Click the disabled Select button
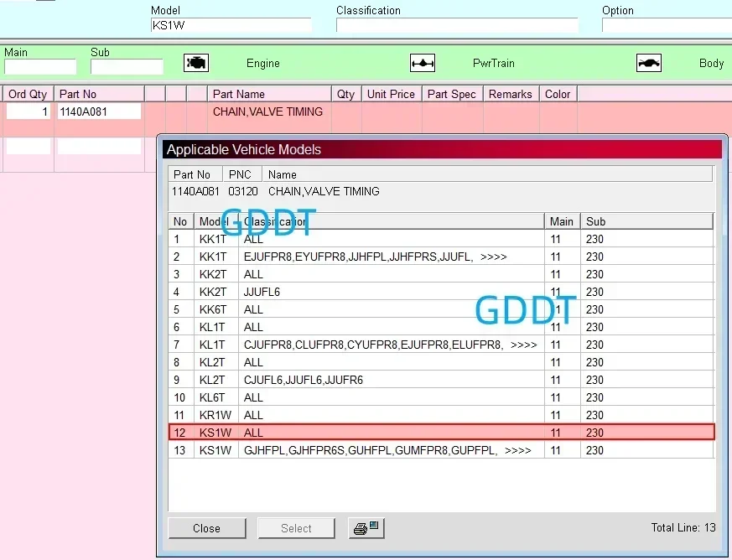The image size is (732, 560). [x=296, y=528]
